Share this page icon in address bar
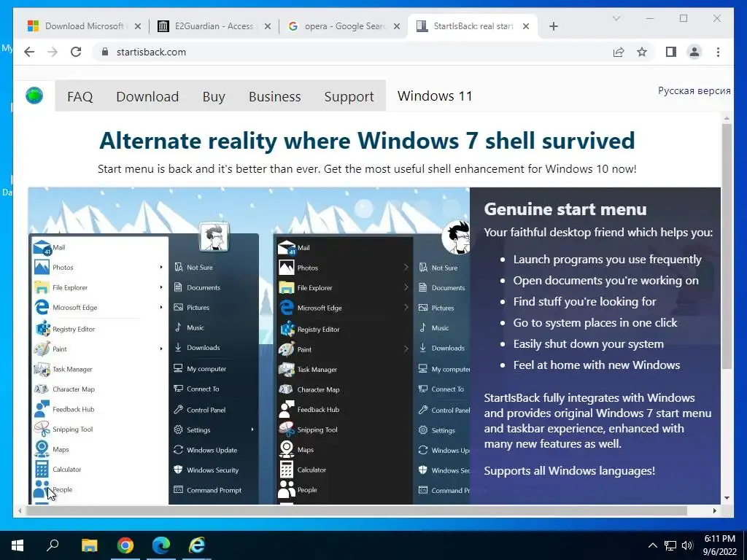Viewport: 747px width, 560px height. click(x=619, y=52)
